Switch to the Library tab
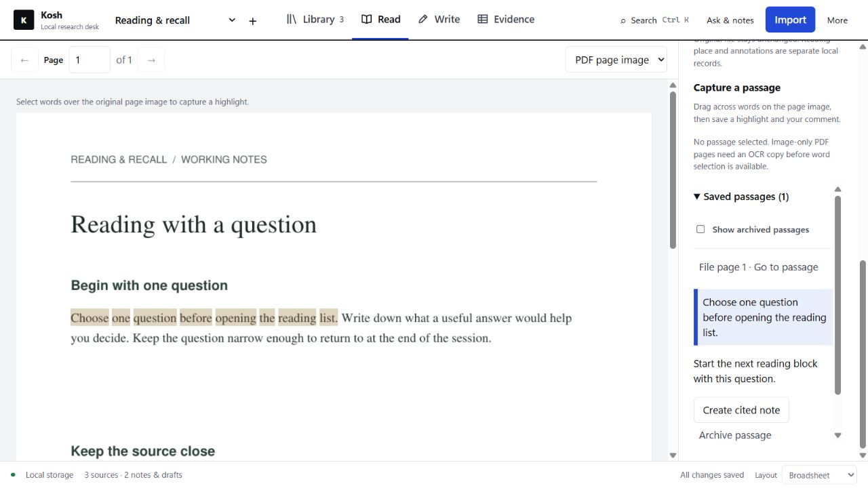 (x=315, y=20)
